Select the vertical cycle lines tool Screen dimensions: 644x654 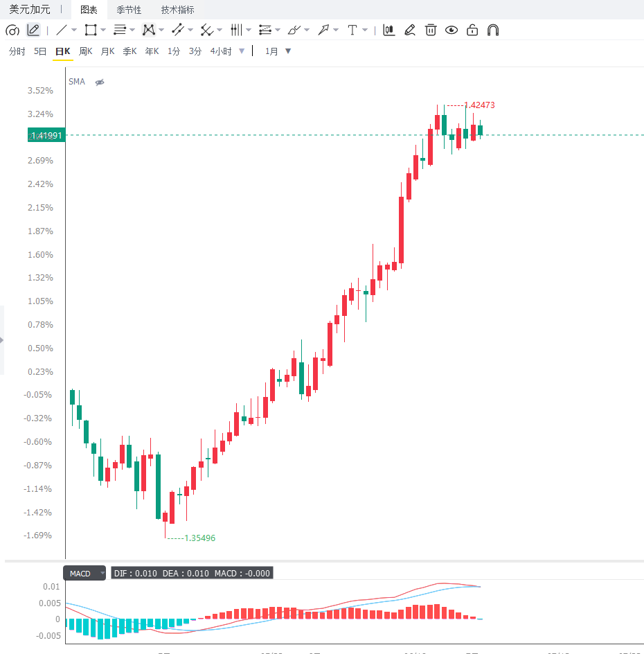(x=236, y=30)
